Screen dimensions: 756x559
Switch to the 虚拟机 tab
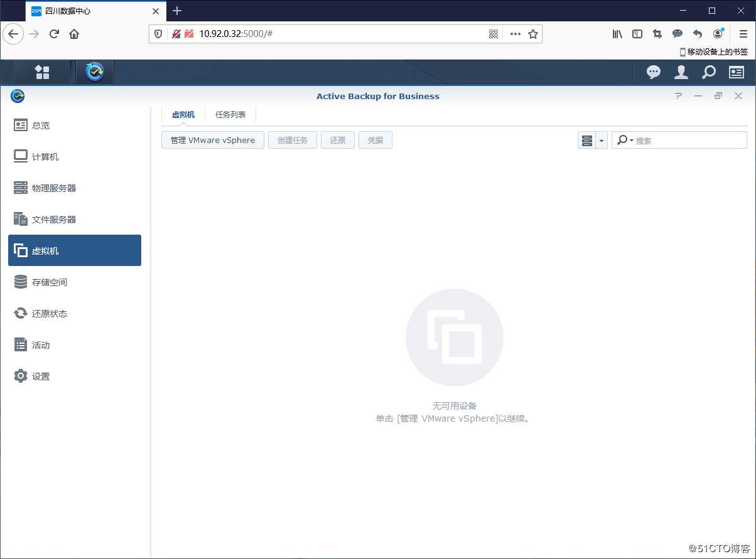(183, 115)
